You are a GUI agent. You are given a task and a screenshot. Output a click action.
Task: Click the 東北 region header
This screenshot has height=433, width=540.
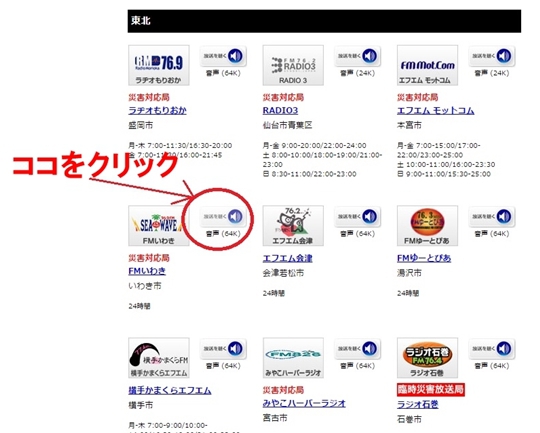(x=324, y=21)
